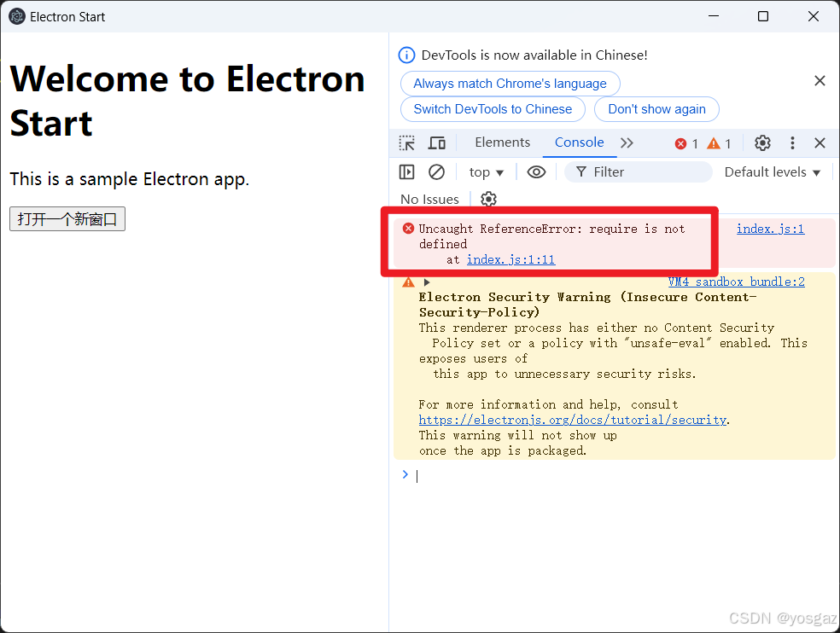Clear the console messages
The width and height of the screenshot is (840, 633).
pyautogui.click(x=437, y=171)
